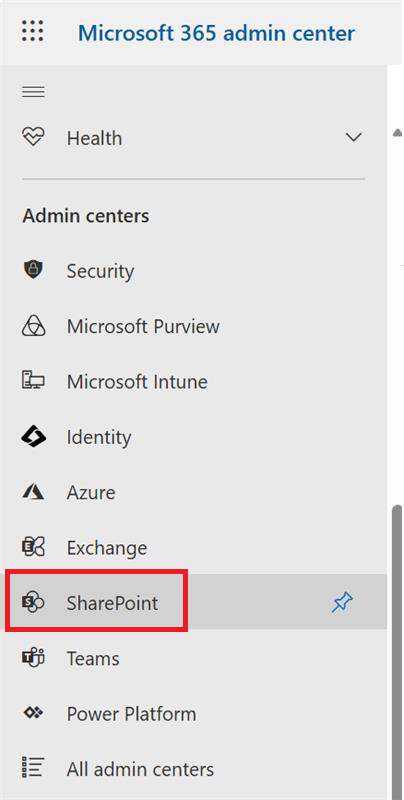Click the Teams icon
This screenshot has height=800, width=404.
coord(33,658)
